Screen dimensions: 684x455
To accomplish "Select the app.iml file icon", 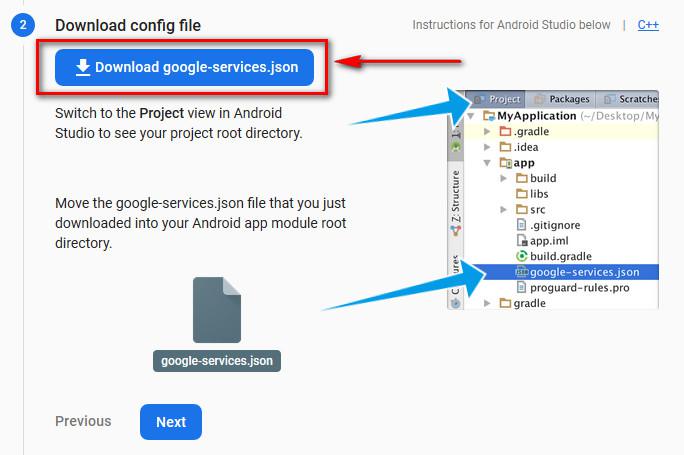I will pos(521,240).
